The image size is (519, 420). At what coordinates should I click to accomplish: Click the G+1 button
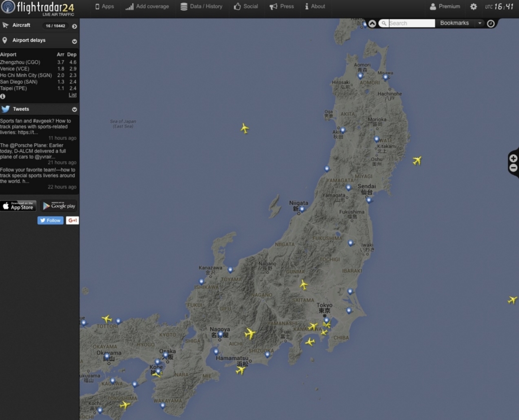(x=72, y=220)
